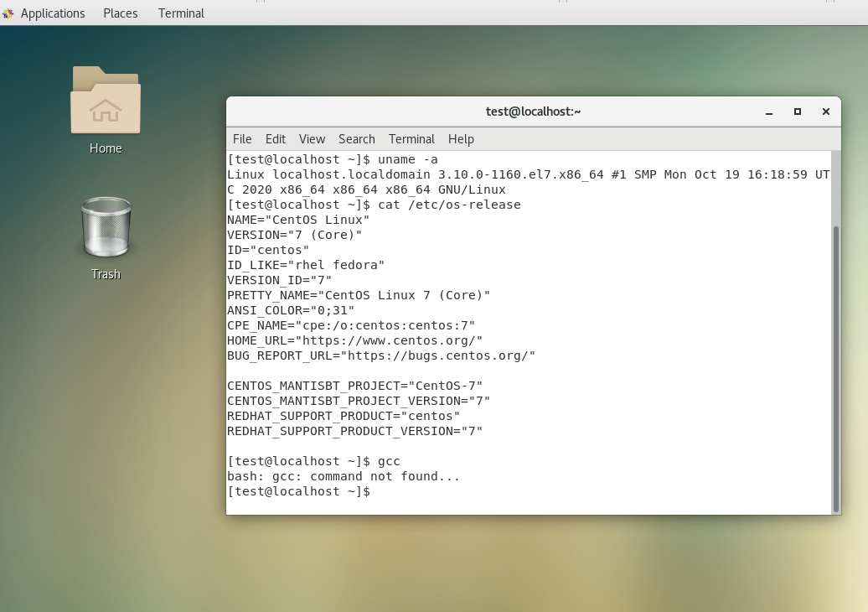Click the NAME="CentOS Linux" line
The image size is (868, 612).
[x=298, y=220]
